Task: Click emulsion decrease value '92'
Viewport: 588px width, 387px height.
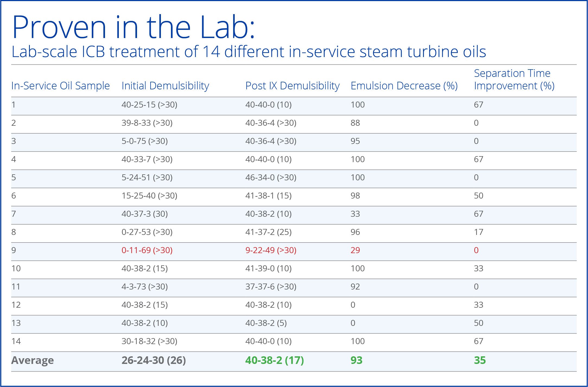Action: (355, 287)
